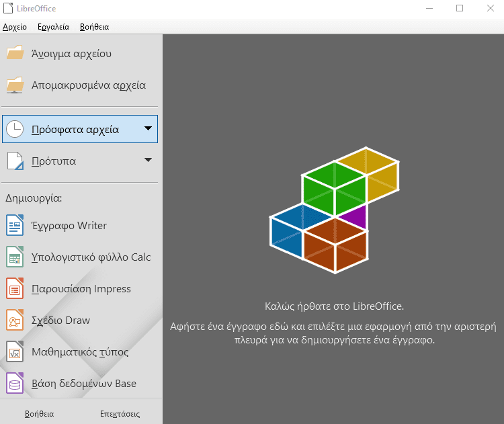Create Βάση δεδομένων Base database

(x=80, y=383)
